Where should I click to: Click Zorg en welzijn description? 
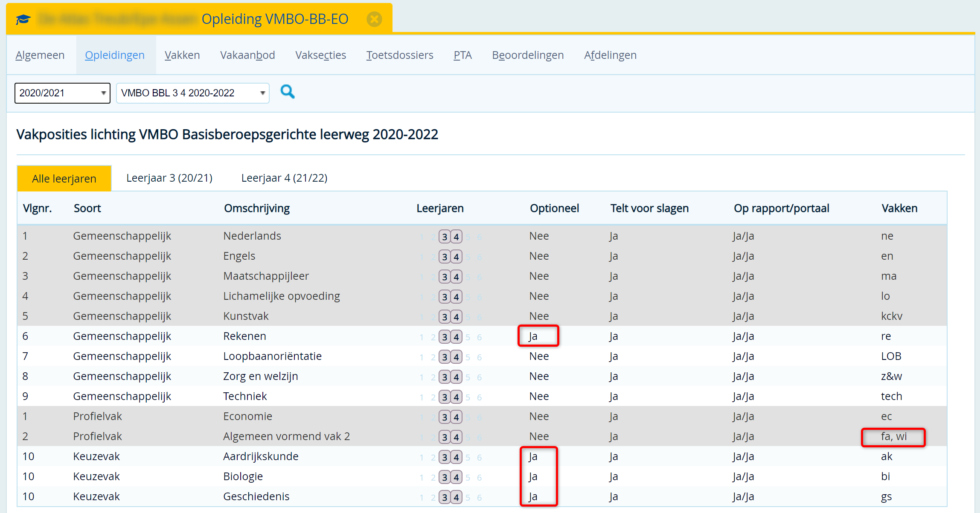coord(261,376)
